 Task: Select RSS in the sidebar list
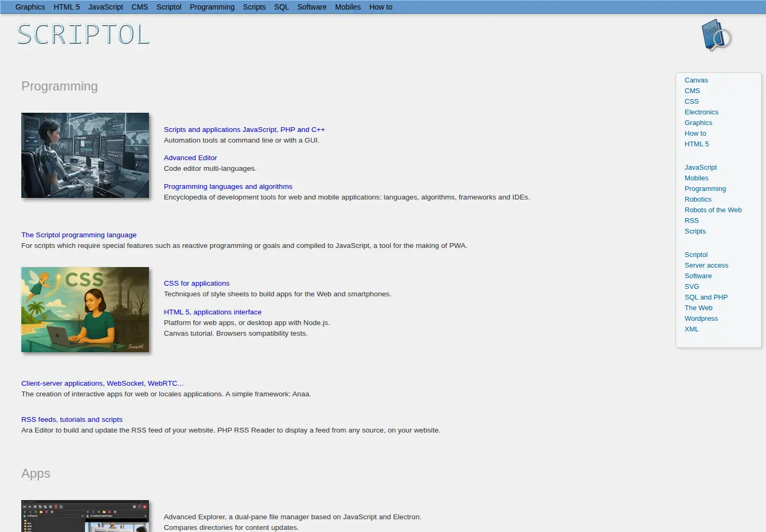coord(692,220)
